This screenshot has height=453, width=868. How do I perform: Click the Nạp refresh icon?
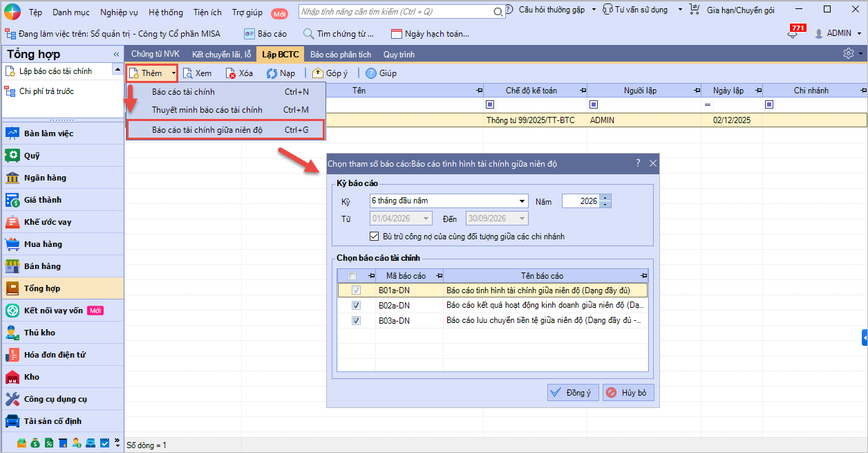click(x=272, y=73)
